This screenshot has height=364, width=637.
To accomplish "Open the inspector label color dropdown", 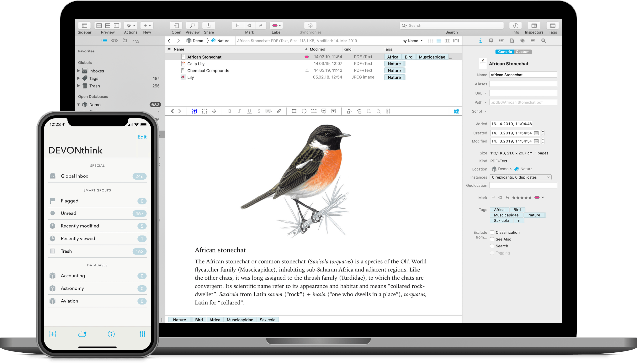I will (539, 198).
